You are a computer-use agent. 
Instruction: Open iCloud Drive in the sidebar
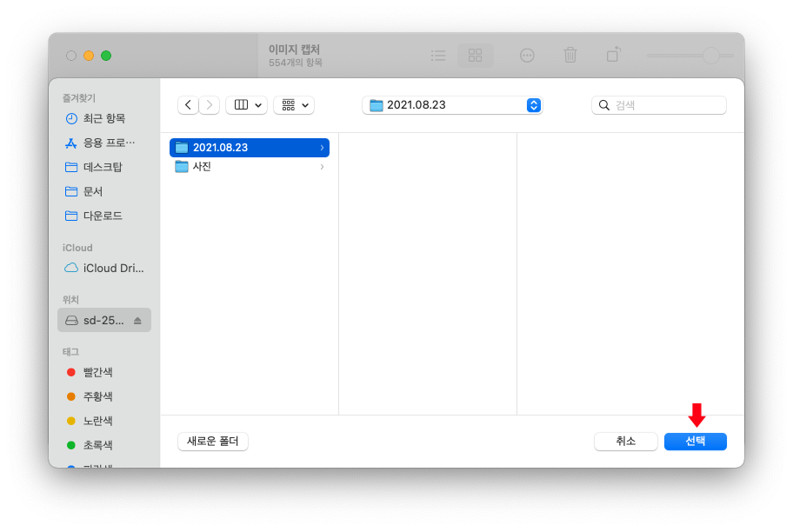(104, 268)
